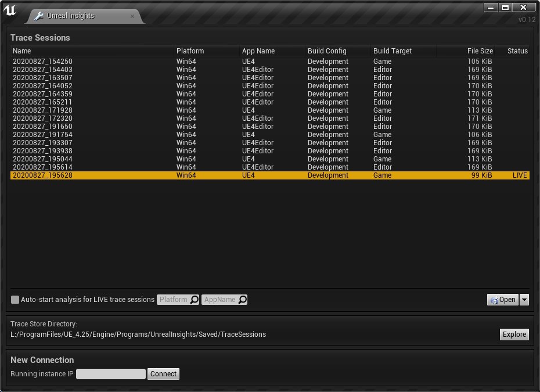The image size is (540, 392).
Task: Click the LIVE status cell
Action: pyautogui.click(x=520, y=175)
